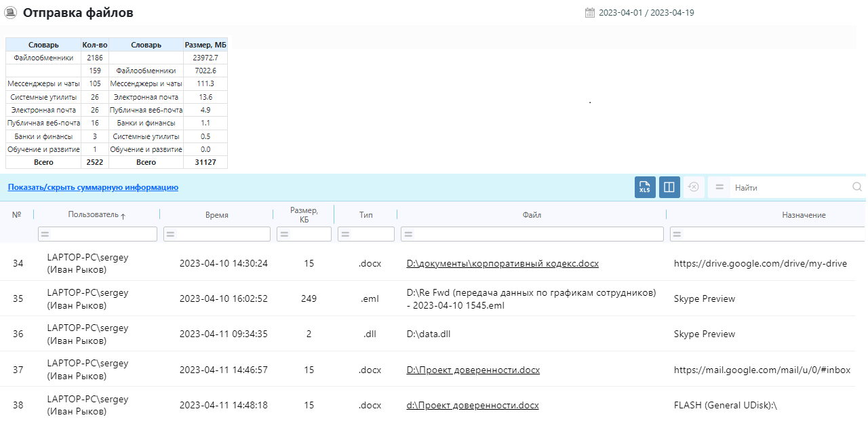This screenshot has width=868, height=426.
Task: Toggle the summary information link
Action: coord(93,187)
